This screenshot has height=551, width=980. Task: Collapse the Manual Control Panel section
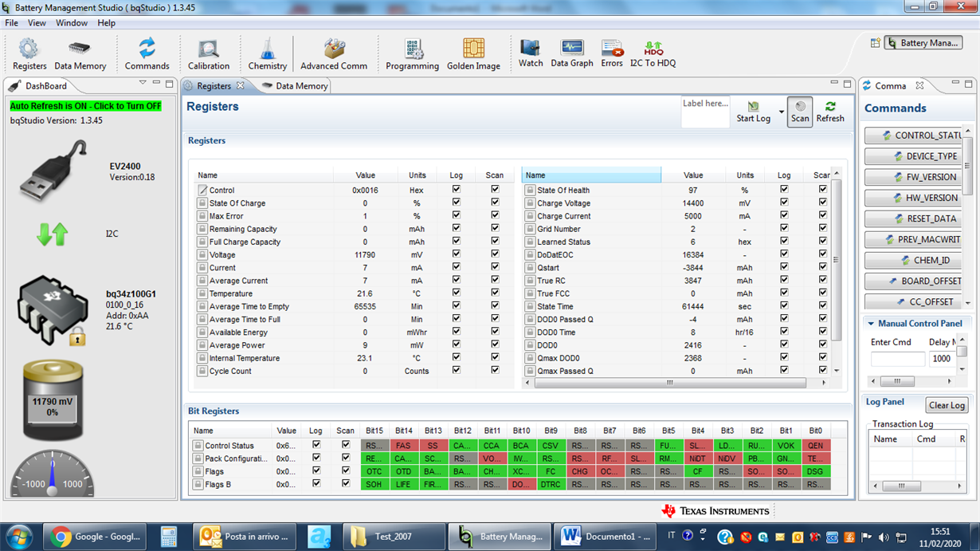click(x=870, y=324)
